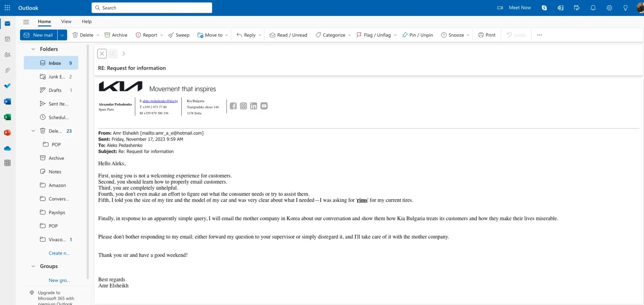644x305 pixels.
Task: Open the Help tab
Action: [87, 21]
